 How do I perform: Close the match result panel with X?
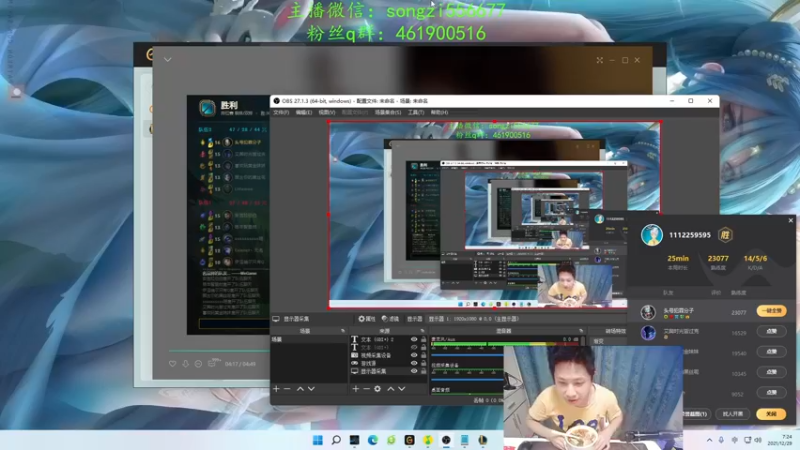(x=791, y=220)
